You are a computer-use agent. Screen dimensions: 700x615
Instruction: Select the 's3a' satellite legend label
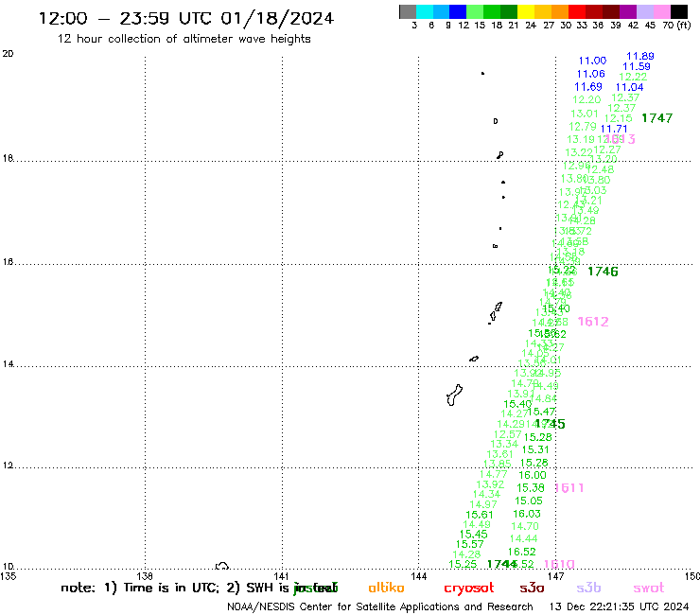coord(532,589)
